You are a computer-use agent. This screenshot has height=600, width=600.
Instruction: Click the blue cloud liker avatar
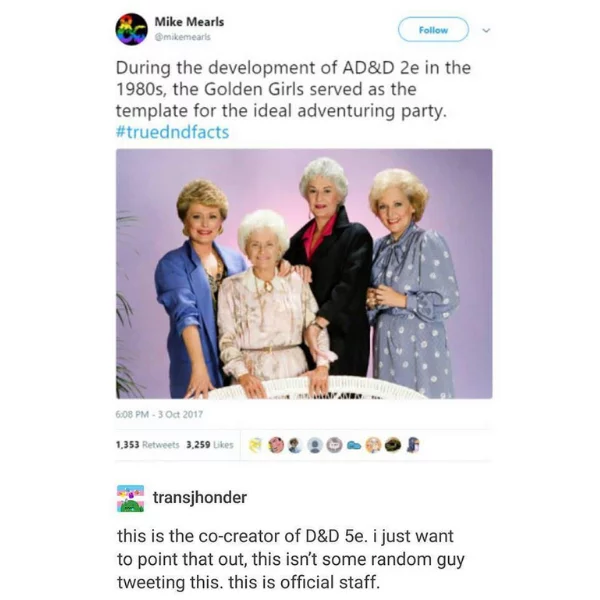354,445
